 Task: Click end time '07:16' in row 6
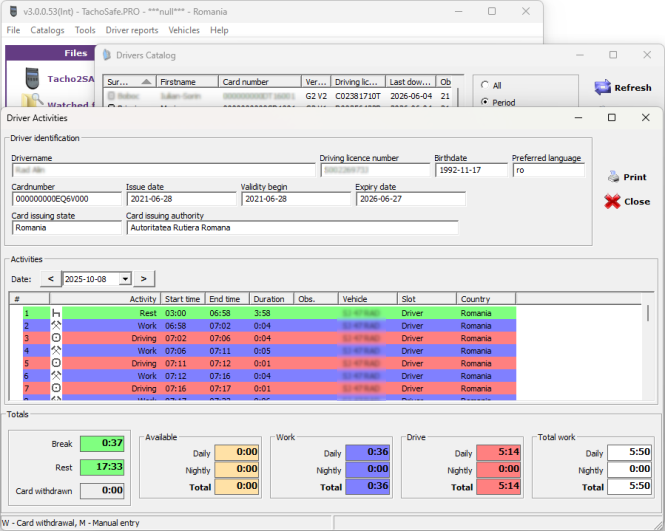220,376
